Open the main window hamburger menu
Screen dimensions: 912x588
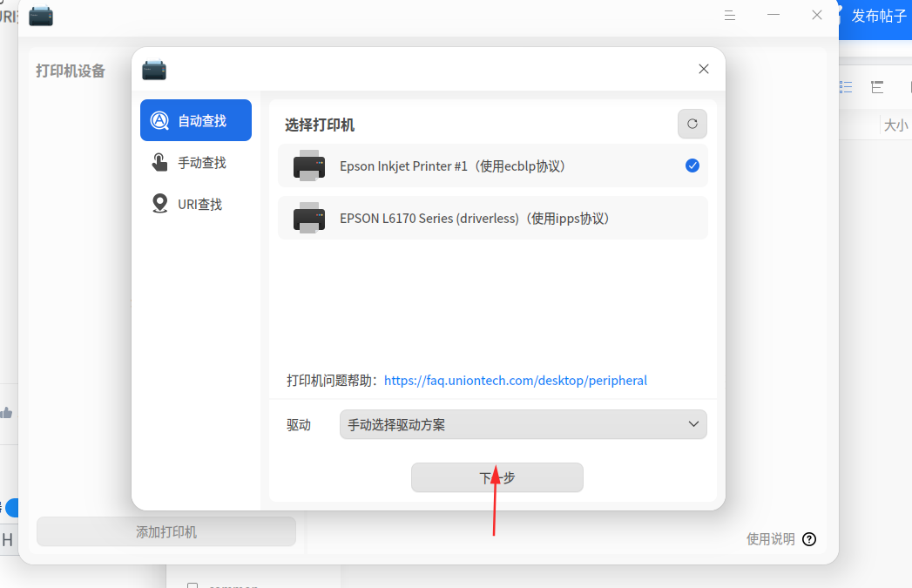point(730,16)
